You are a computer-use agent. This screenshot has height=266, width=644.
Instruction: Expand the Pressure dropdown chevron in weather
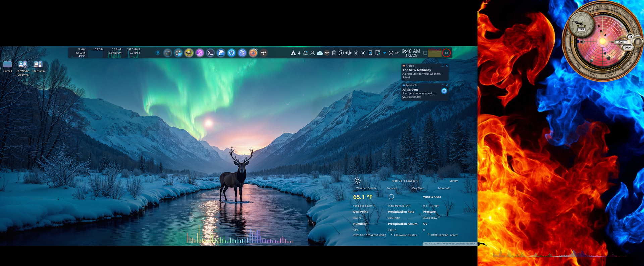tap(439, 217)
